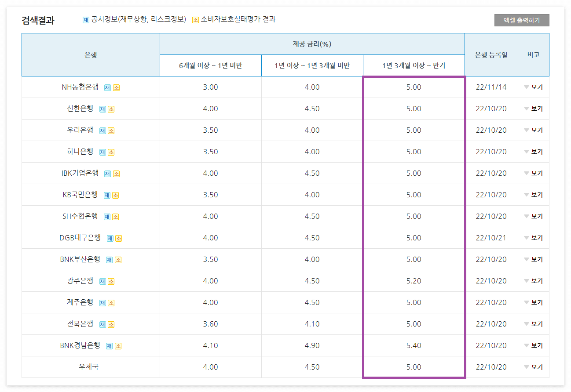Click the 재 disclosure icon for 전북은행

click(x=102, y=324)
